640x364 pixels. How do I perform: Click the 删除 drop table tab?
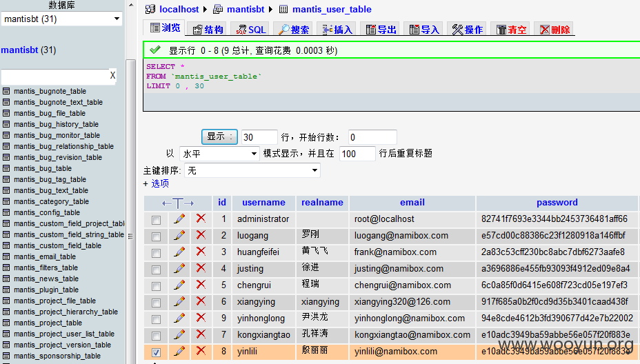tap(554, 30)
